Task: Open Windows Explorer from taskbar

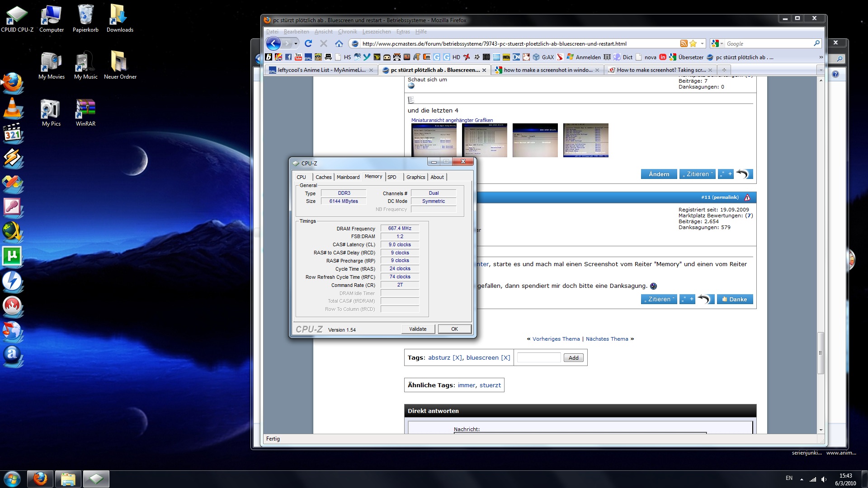Action: pyautogui.click(x=68, y=479)
